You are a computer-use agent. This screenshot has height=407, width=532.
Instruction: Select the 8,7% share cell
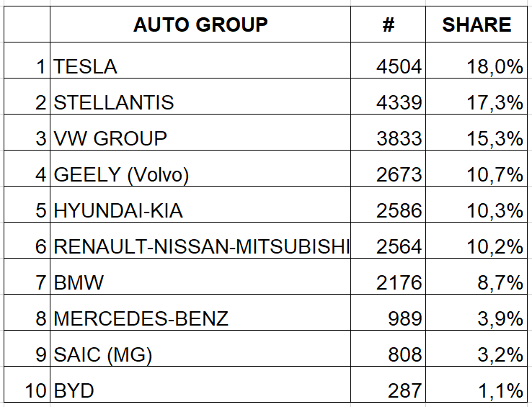point(476,277)
